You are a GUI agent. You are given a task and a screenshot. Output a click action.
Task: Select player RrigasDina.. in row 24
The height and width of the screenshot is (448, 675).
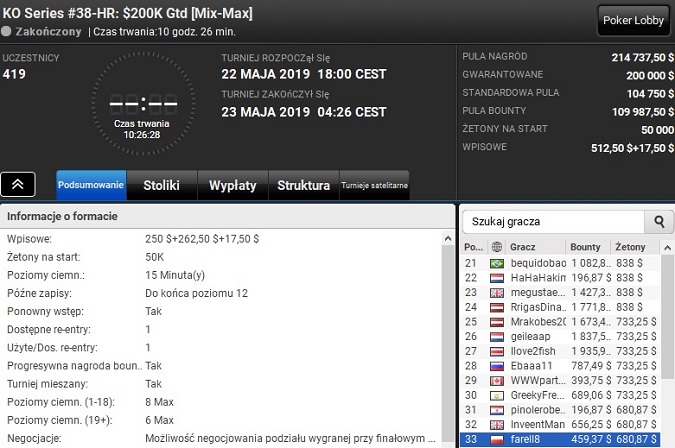[560, 307]
